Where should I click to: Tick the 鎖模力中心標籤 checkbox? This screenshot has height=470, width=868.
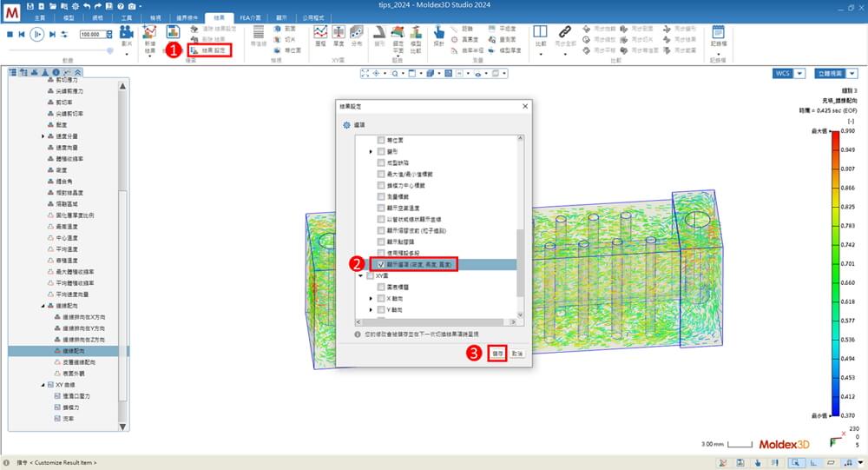pyautogui.click(x=381, y=185)
